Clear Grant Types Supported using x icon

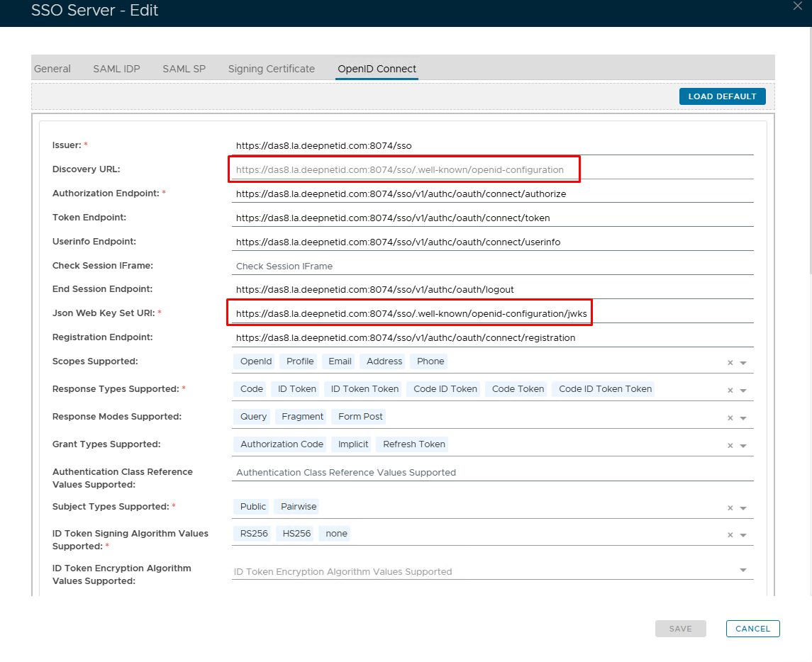[730, 446]
